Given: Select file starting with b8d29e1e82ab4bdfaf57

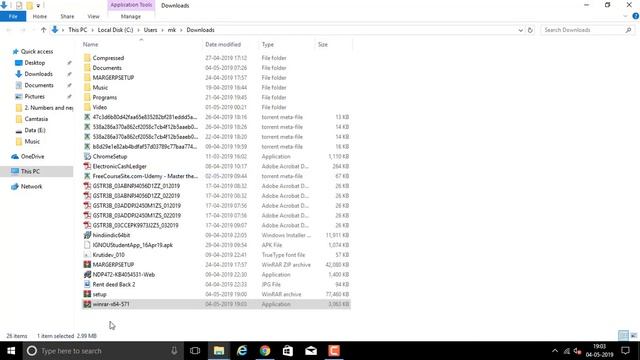Looking at the screenshot, I should [144, 147].
